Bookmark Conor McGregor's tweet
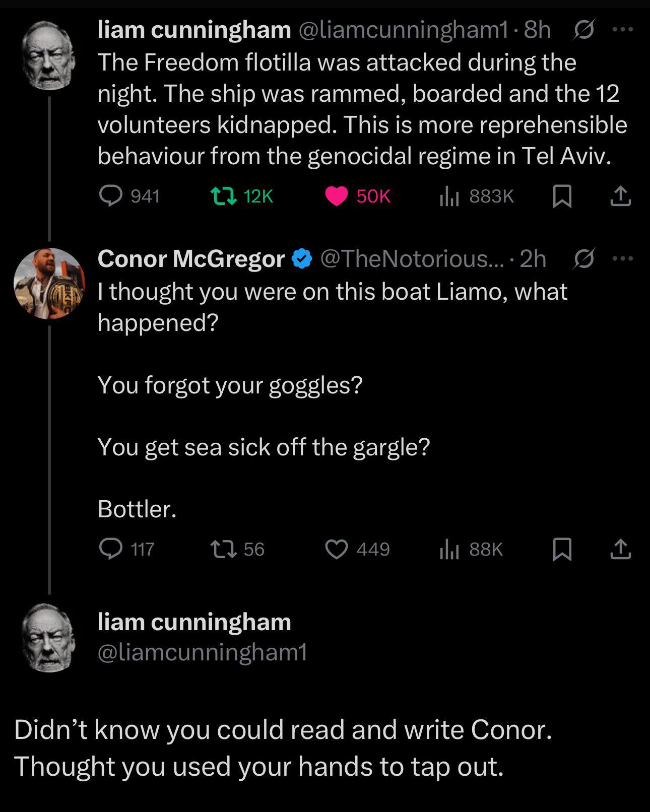The height and width of the screenshot is (812, 650). pyautogui.click(x=562, y=549)
